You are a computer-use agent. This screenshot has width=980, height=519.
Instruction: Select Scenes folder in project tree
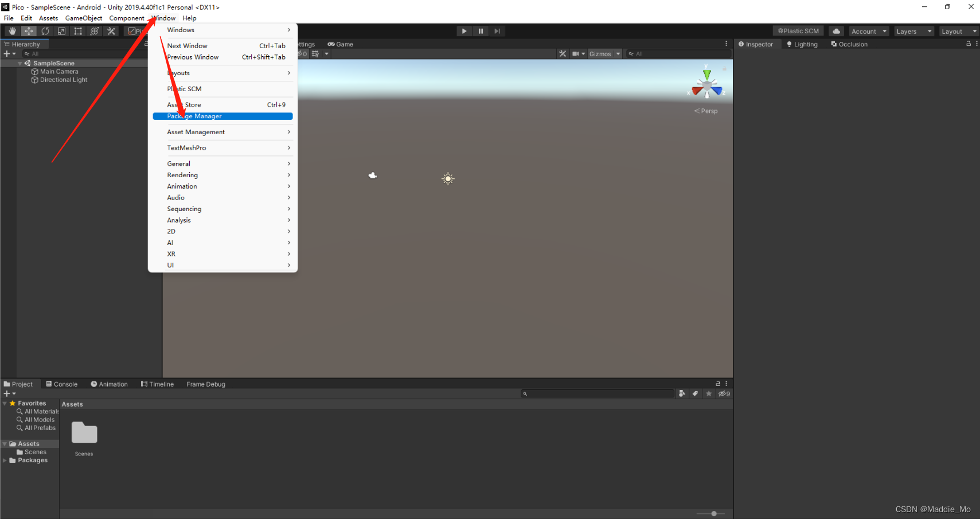point(32,452)
